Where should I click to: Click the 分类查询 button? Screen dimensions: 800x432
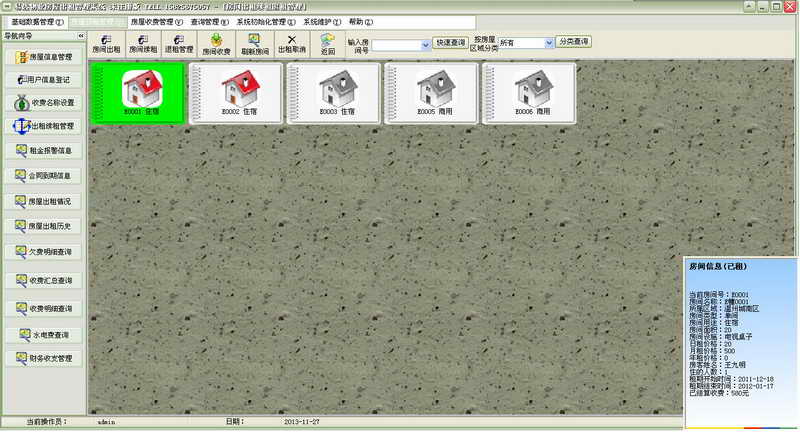point(574,43)
